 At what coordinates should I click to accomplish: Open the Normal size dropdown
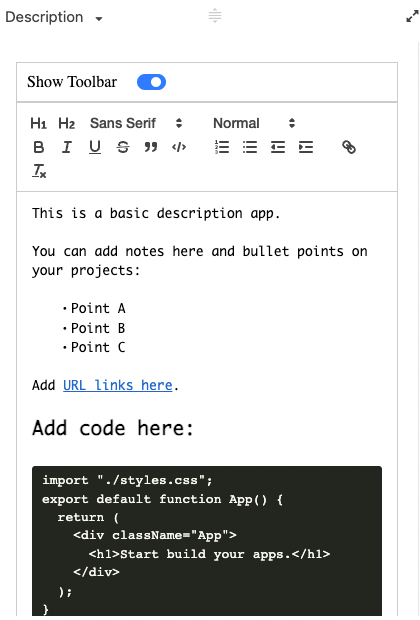click(254, 123)
